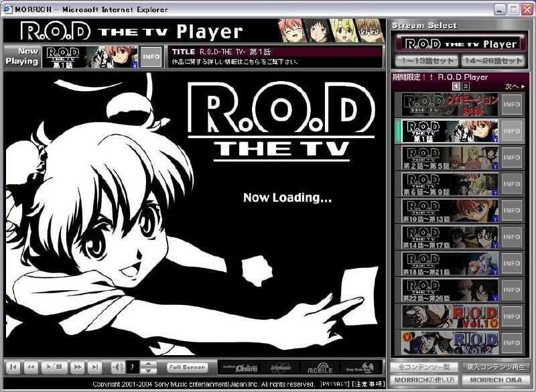Select the 14～26話セット button
Screen dimensions: 536x392
coord(493,61)
